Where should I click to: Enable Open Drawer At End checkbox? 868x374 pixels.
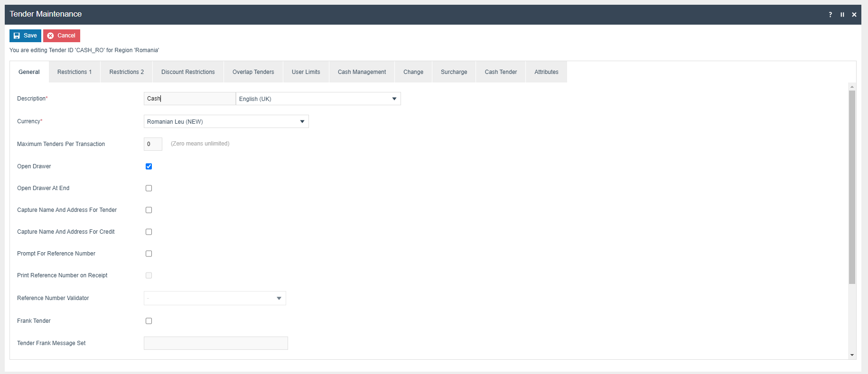pyautogui.click(x=149, y=188)
